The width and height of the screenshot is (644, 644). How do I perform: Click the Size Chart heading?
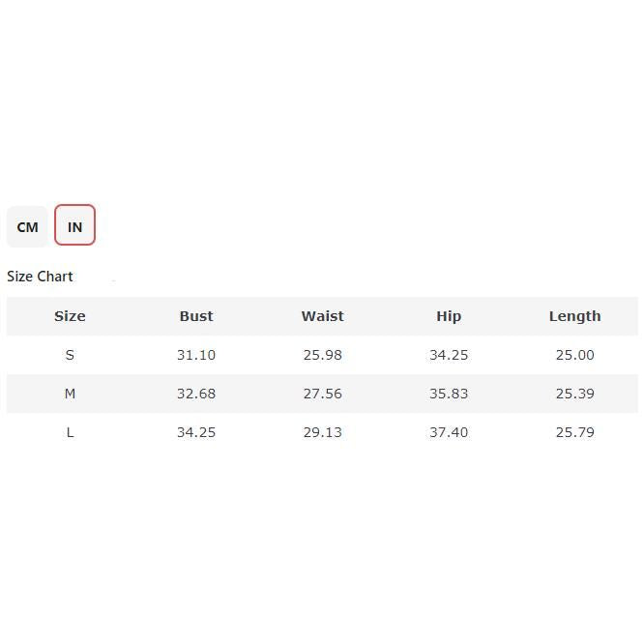(x=40, y=277)
